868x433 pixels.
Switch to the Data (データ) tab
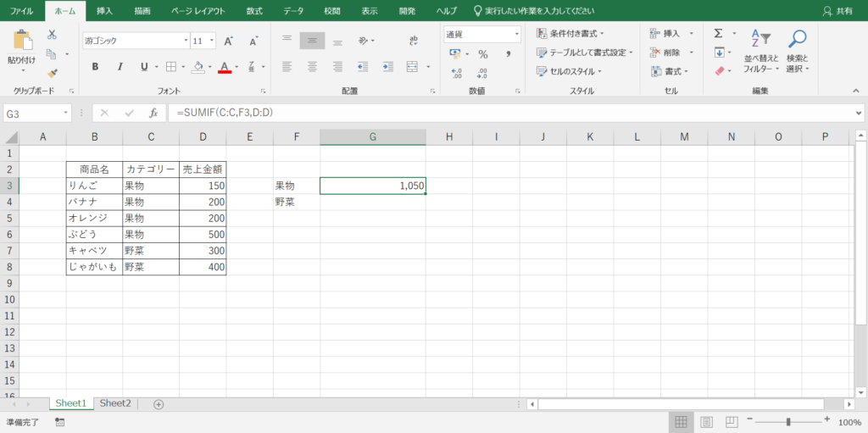pos(293,11)
